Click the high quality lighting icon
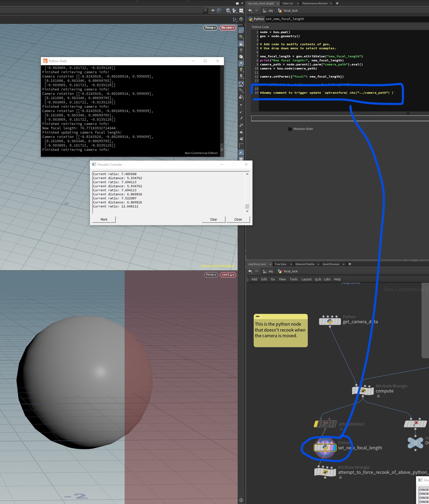Image resolution: width=429 pixels, height=504 pixels. pos(241,70)
